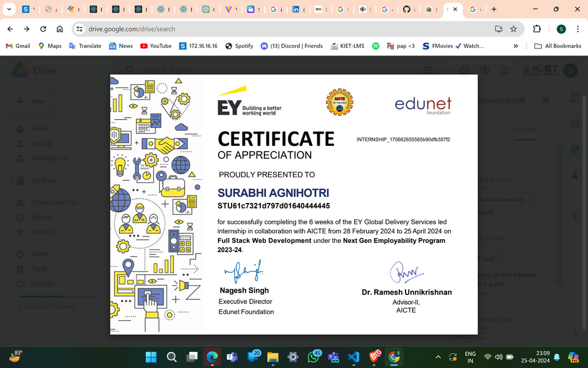Viewport: 588px width, 368px height.
Task: Open the Spotify text bookmark
Action: 239,46
